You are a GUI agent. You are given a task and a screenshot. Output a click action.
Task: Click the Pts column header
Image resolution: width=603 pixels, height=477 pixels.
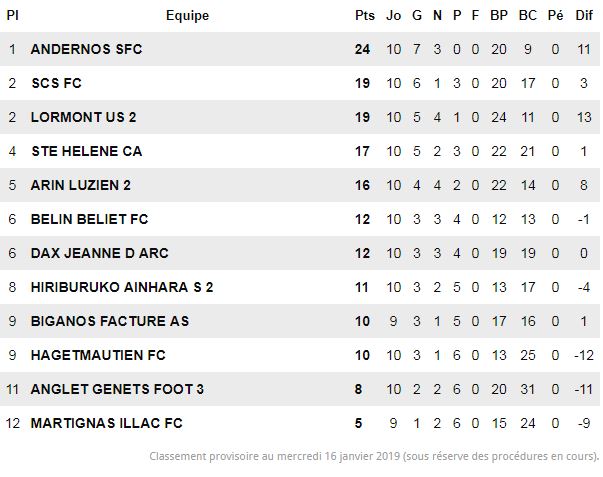pyautogui.click(x=365, y=15)
